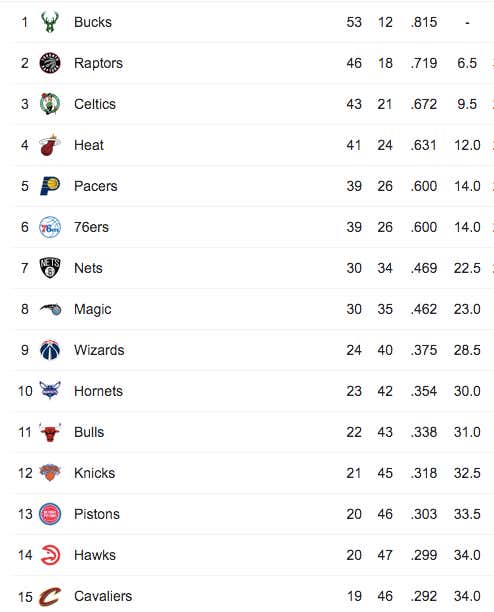Select the Knicks team logo
Viewport: 494px width, 612px height.
pyautogui.click(x=50, y=473)
